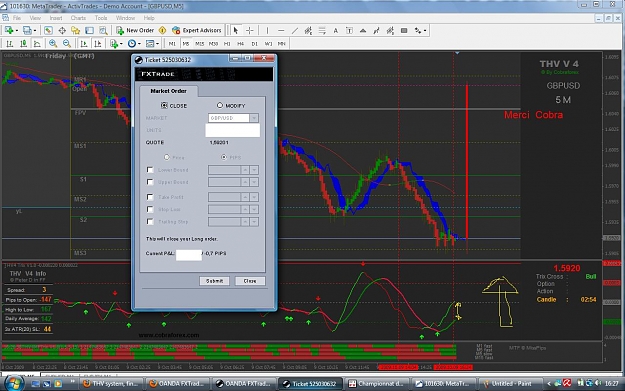The image size is (625, 391).
Task: Select the vertical line drawing tool
Action: [x=267, y=30]
